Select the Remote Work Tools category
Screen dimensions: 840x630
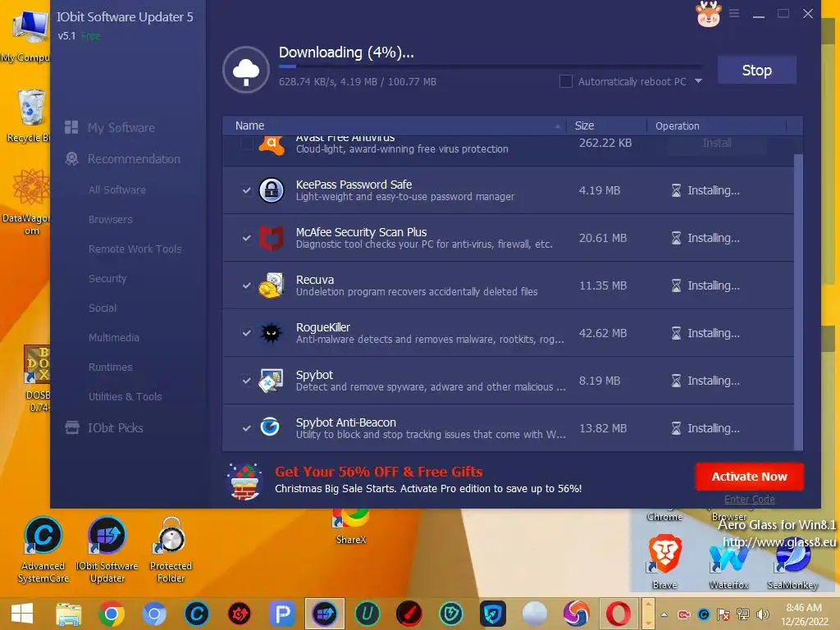tap(135, 249)
